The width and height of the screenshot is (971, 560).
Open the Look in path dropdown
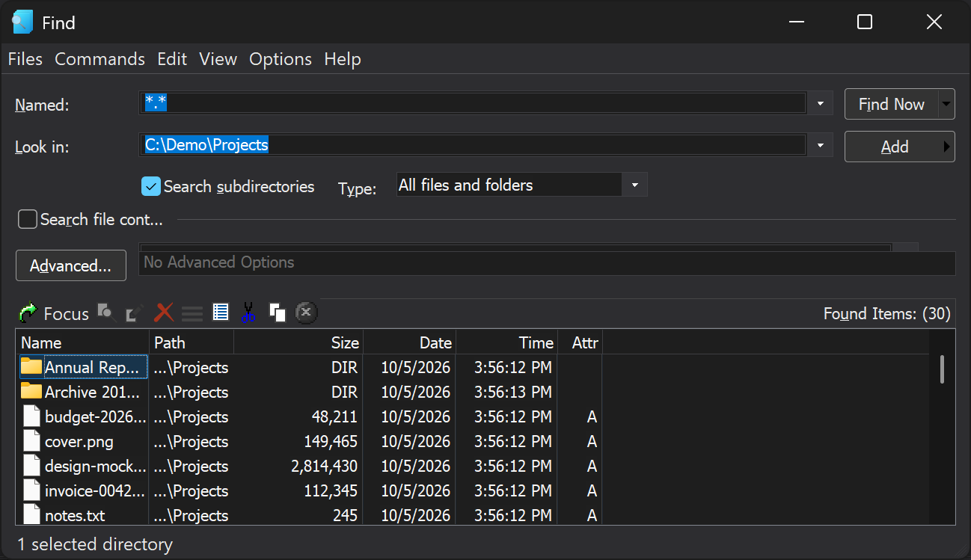point(821,146)
